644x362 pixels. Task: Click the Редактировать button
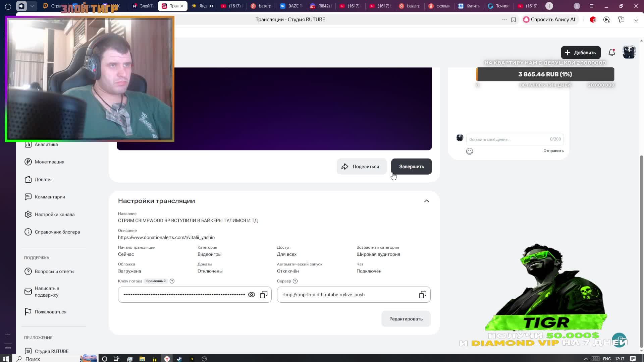(x=406, y=319)
